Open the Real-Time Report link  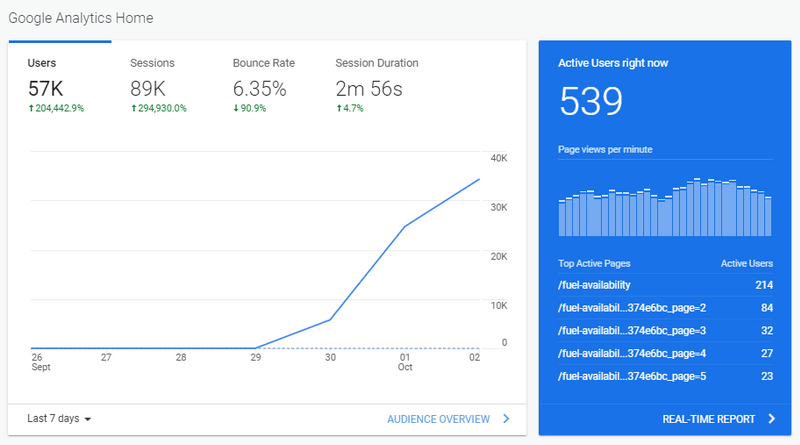click(x=707, y=419)
